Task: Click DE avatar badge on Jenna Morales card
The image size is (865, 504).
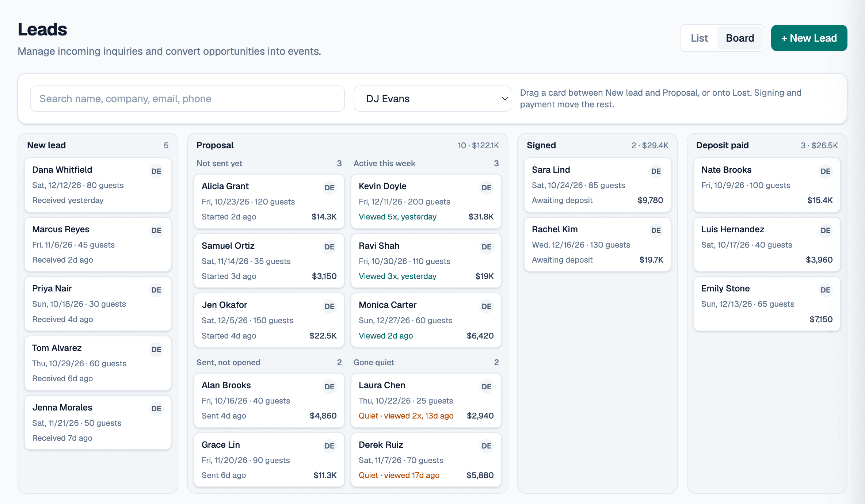Action: click(156, 409)
